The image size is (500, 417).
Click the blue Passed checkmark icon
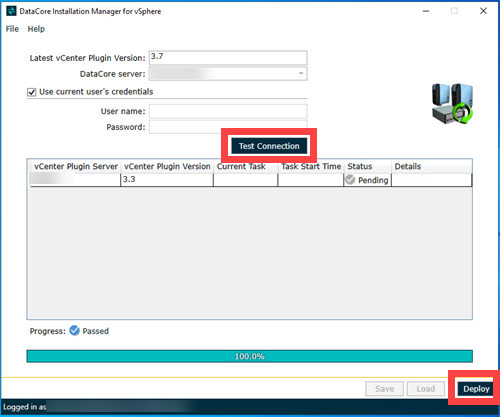74,330
